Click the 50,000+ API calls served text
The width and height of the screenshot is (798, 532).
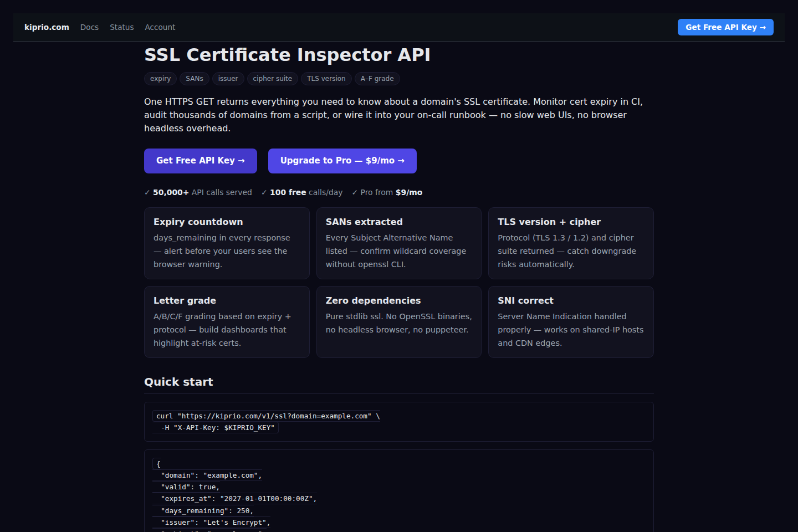[198, 192]
